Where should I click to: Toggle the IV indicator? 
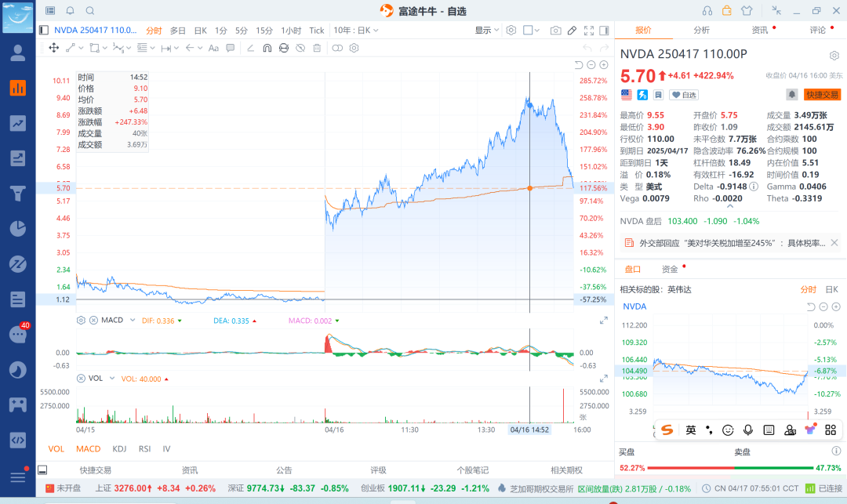click(166, 448)
